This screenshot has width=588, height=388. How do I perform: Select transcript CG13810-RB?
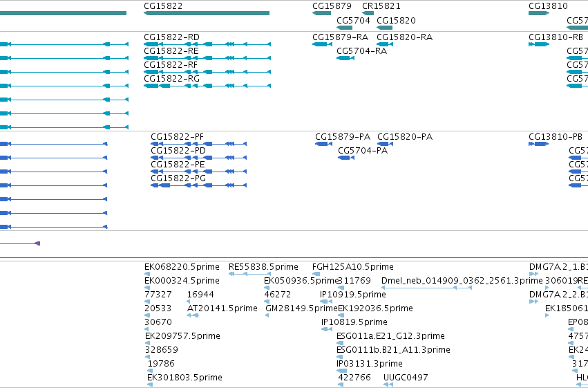556,37
